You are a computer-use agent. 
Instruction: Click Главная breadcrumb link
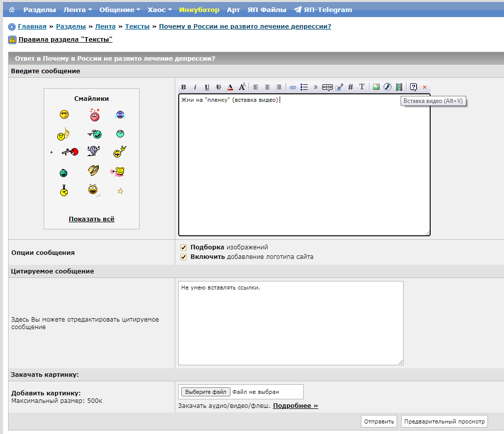pos(32,27)
